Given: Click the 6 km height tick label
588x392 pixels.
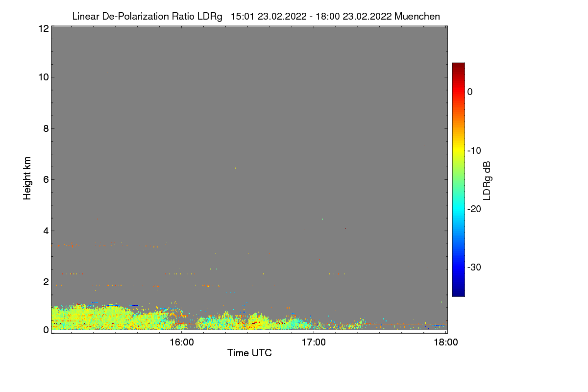Looking at the screenshot, I should [46, 179].
